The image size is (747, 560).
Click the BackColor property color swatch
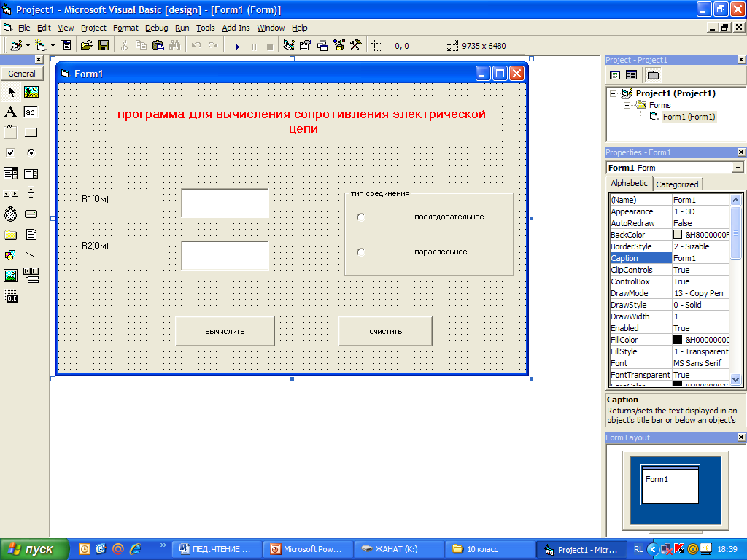tap(678, 235)
